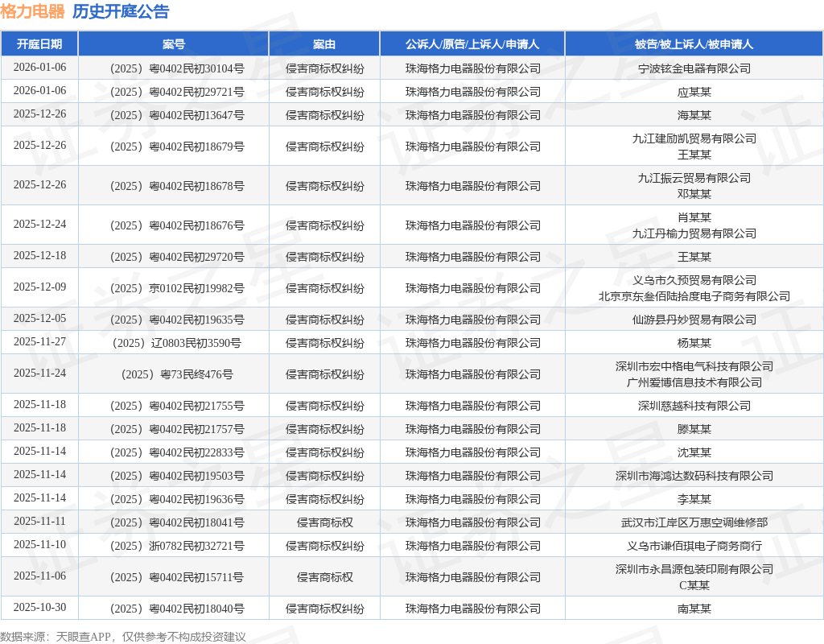Select defendant 深圳慈越科技有限公司
The height and width of the screenshot is (644, 824).
[694, 406]
